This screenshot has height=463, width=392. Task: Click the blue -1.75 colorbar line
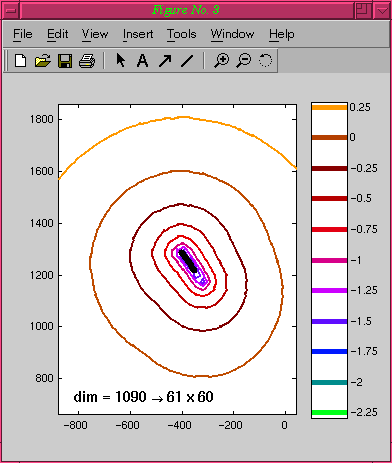point(329,351)
